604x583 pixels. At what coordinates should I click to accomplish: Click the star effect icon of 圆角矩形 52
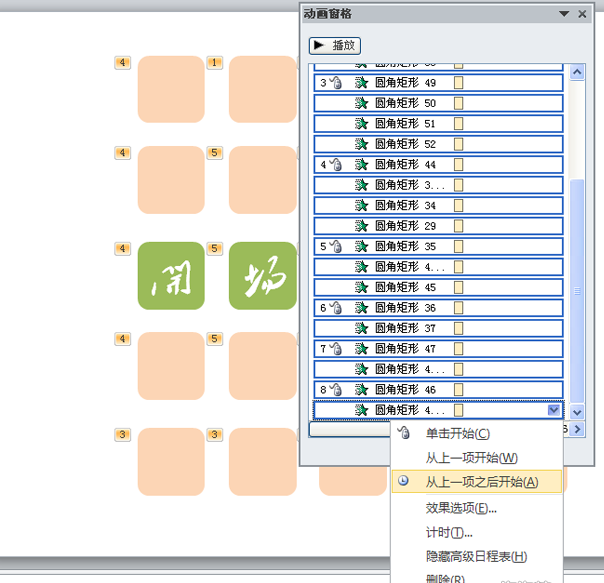362,144
